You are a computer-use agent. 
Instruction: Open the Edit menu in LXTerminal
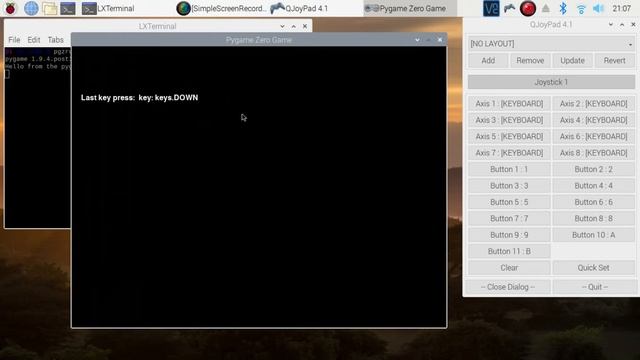pyautogui.click(x=33, y=40)
